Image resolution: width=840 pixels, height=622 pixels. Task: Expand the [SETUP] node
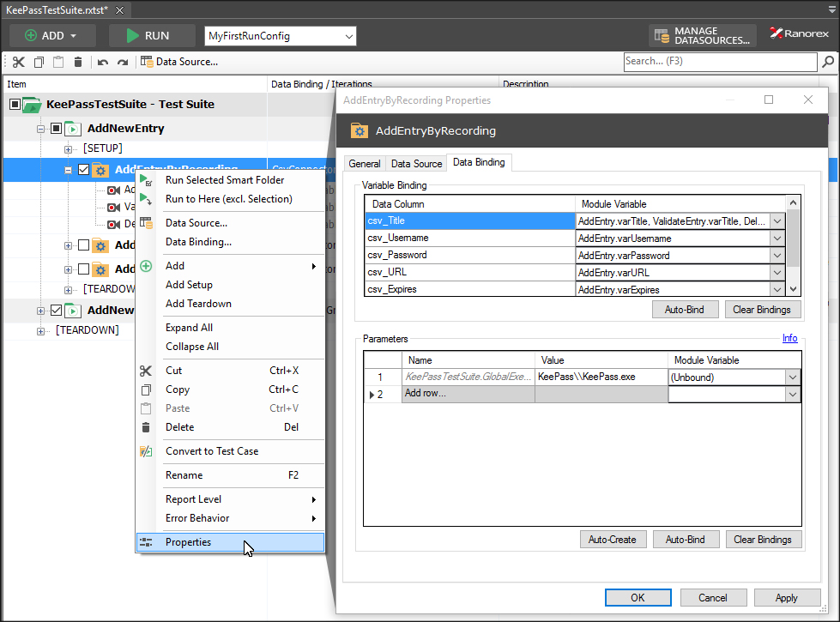coord(68,149)
